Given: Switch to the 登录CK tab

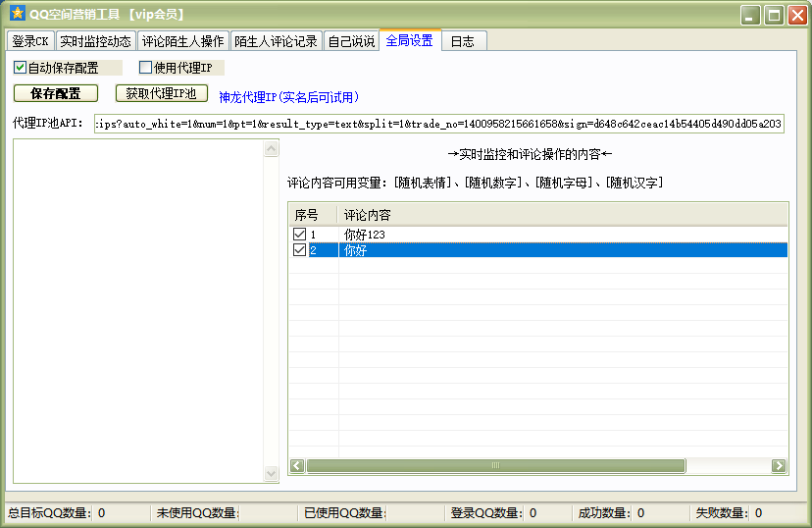Looking at the screenshot, I should tap(30, 41).
